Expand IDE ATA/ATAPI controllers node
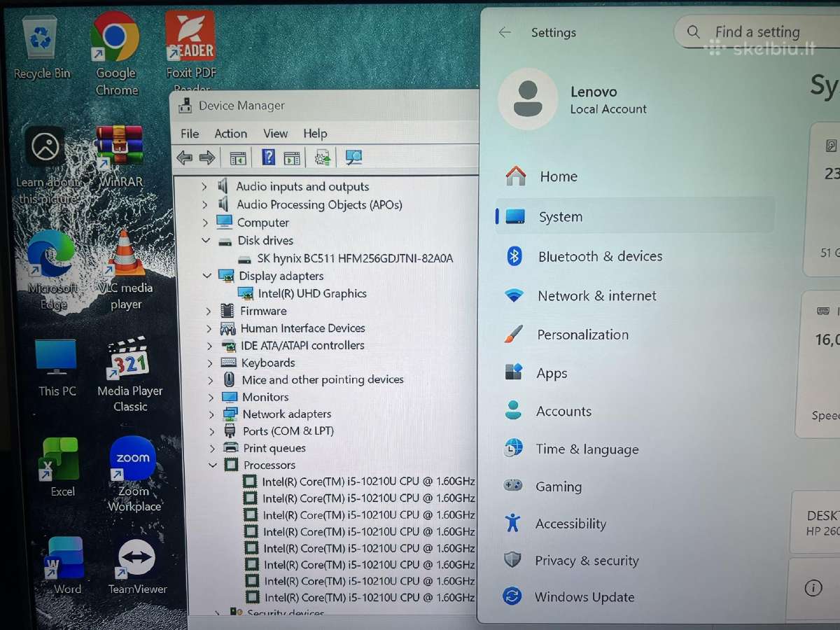 point(209,346)
